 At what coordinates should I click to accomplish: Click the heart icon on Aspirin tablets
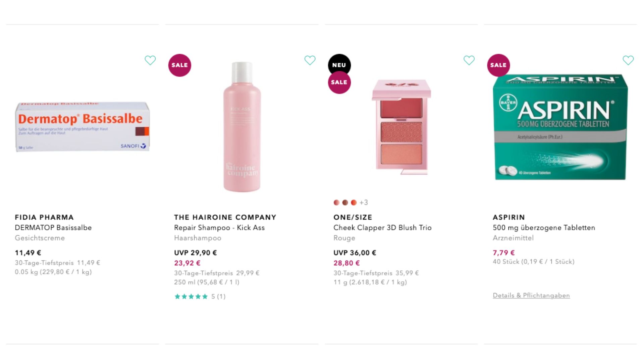point(628,60)
